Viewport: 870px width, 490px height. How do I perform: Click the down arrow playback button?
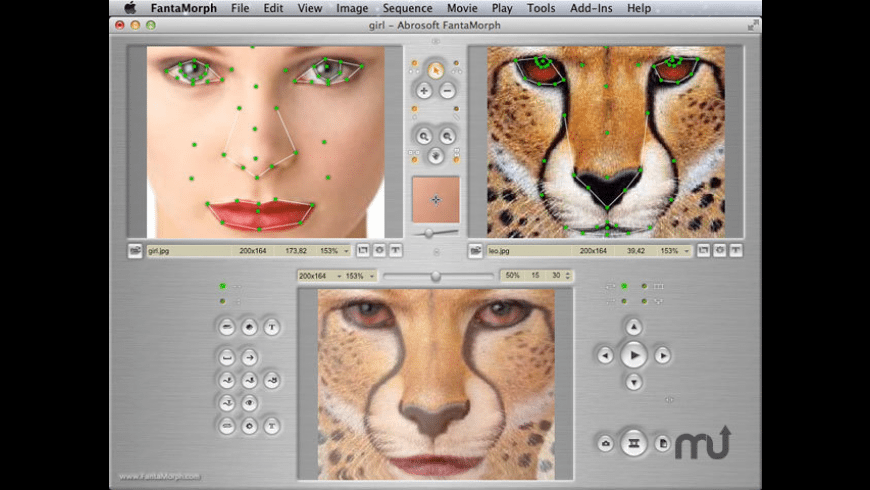(x=634, y=382)
